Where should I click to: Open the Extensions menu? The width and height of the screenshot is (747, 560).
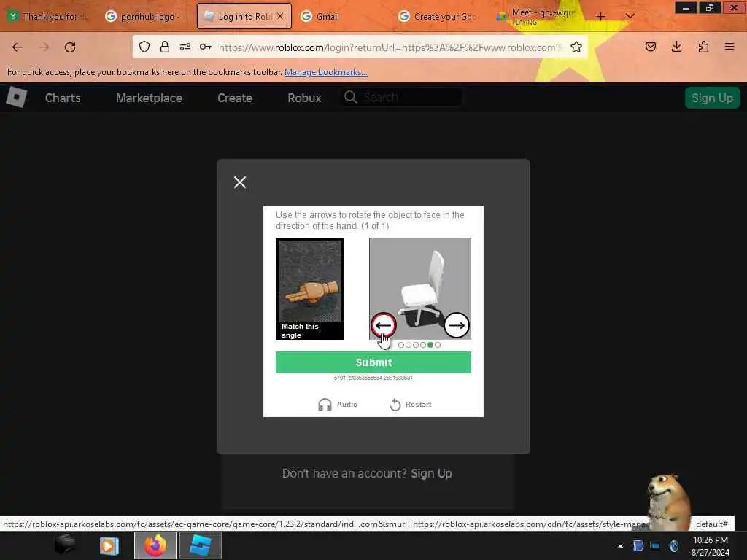(703, 47)
